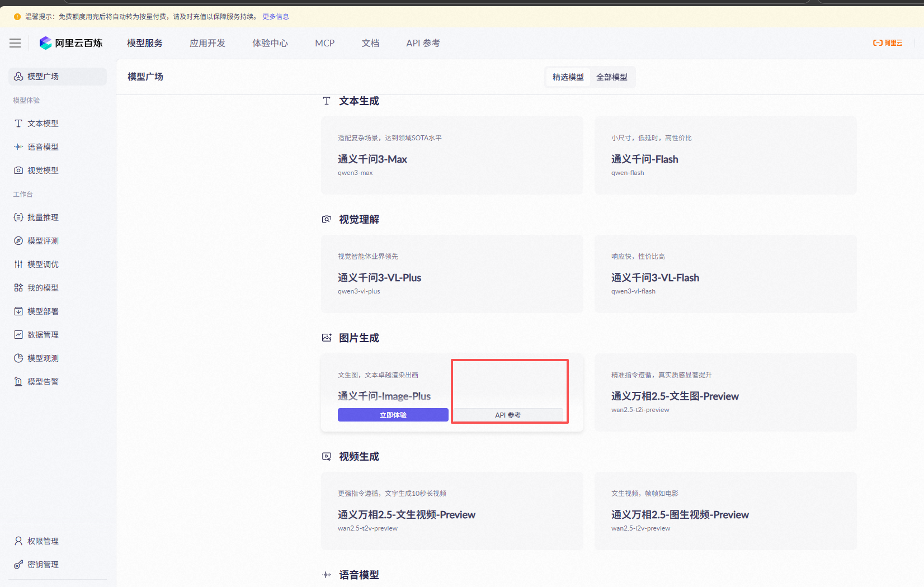Viewport: 924px width, 587px height.
Task: Open the 体验中心 top menu
Action: [x=270, y=43]
